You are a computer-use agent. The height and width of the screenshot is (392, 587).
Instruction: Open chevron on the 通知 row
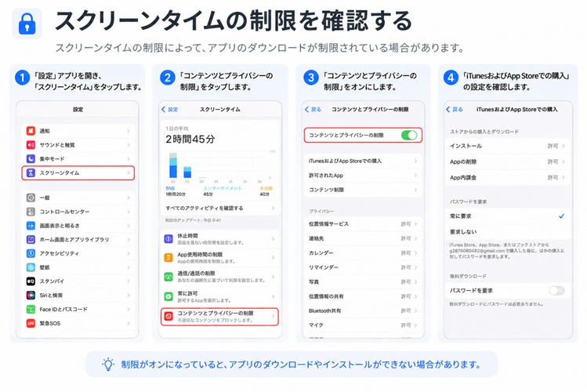129,131
